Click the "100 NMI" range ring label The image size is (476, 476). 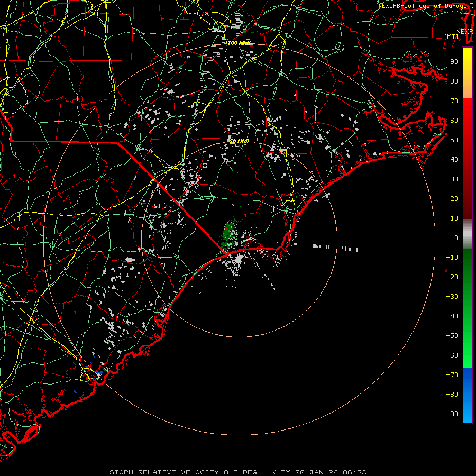240,43
